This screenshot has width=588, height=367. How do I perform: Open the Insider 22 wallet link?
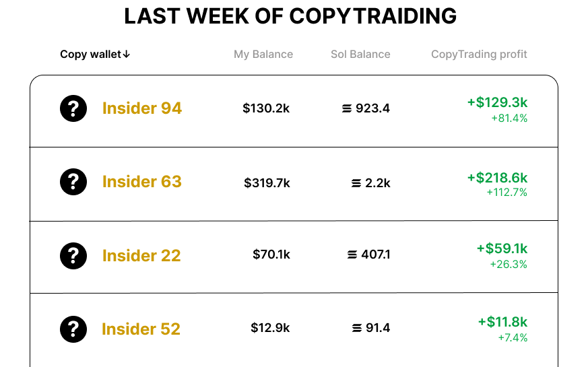[141, 256]
